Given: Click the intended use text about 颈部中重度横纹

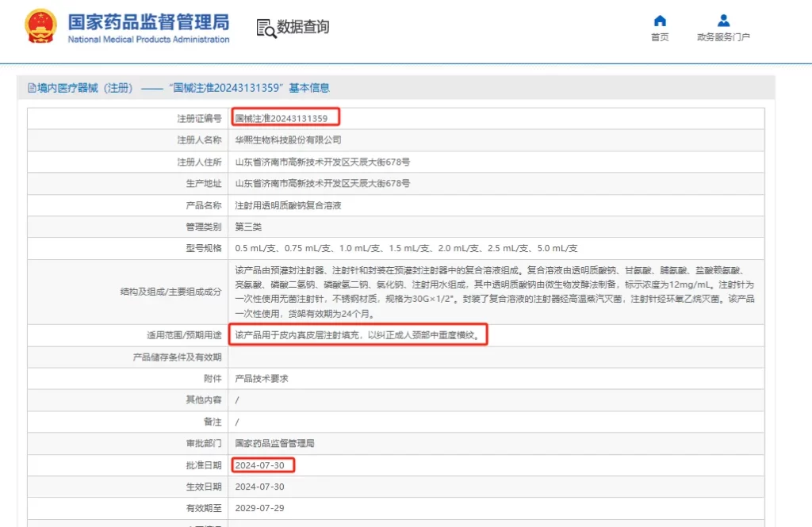Looking at the screenshot, I should pos(357,335).
